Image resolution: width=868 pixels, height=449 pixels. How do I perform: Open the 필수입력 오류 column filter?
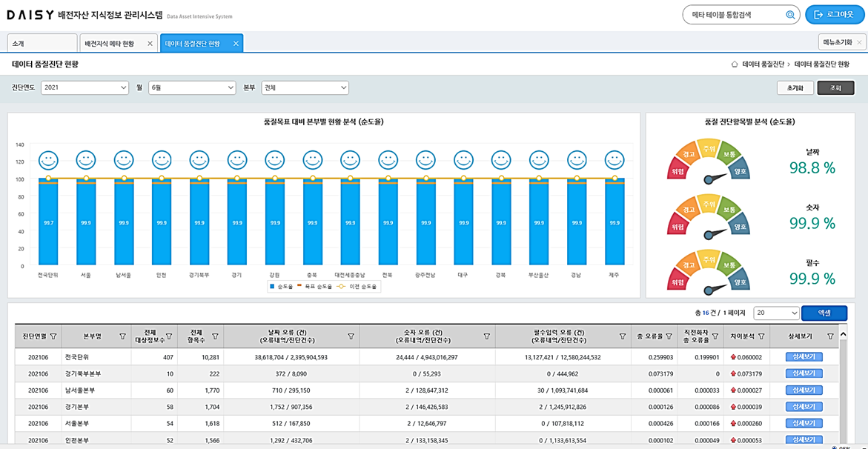623,336
